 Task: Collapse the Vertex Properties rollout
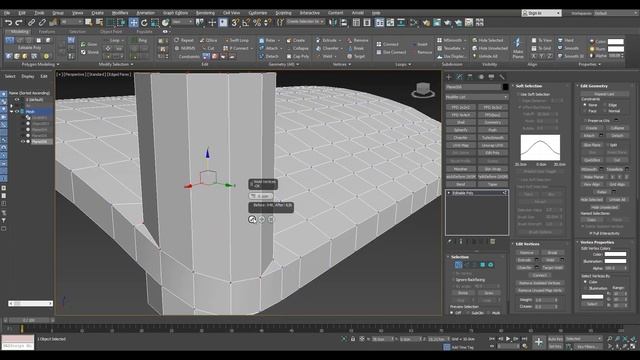597,242
